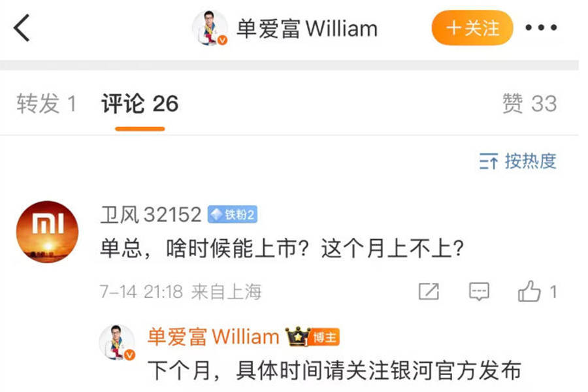The height and width of the screenshot is (392, 588).
Task: Tap the share icon under 卫风32152's comment
Action: (x=429, y=291)
